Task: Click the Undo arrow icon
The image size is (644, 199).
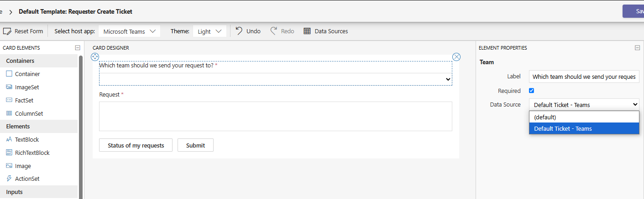Action: point(239,31)
